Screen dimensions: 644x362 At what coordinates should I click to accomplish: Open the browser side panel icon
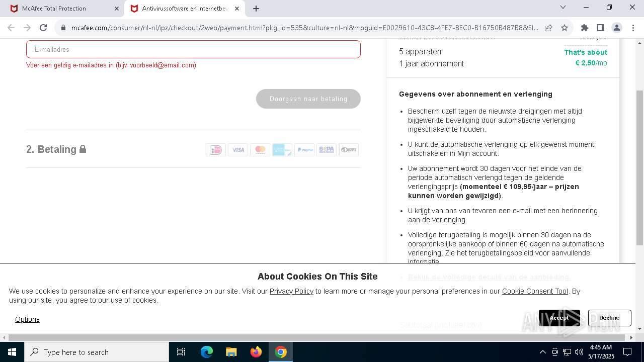coord(600,28)
